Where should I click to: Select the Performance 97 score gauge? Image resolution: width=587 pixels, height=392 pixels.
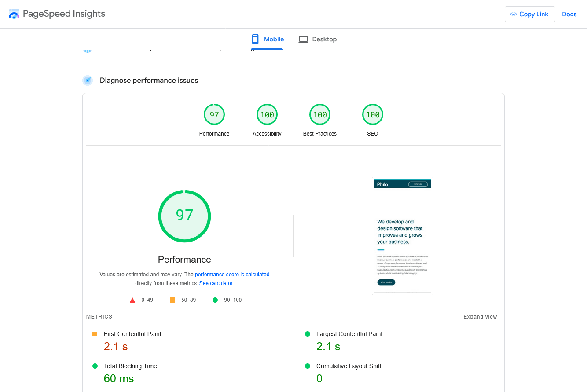(214, 115)
